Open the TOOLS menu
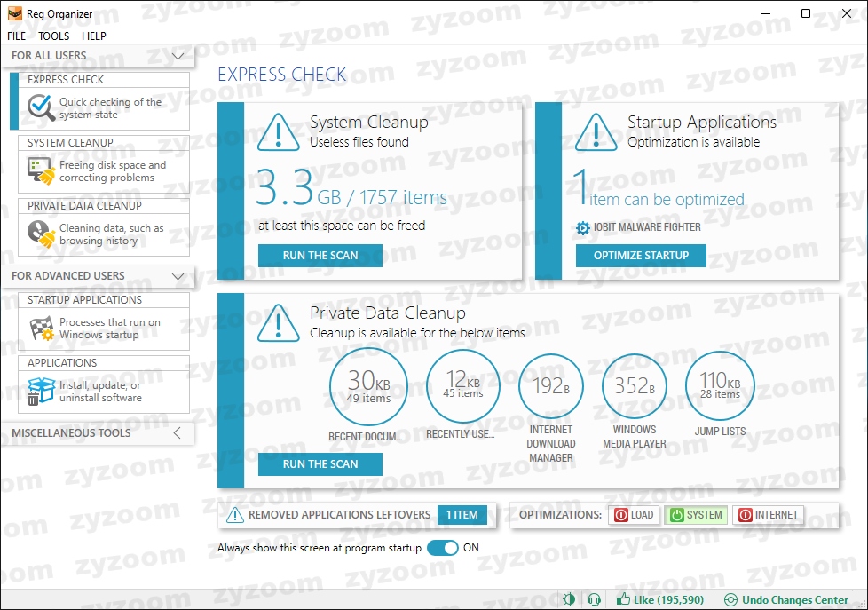 click(54, 36)
